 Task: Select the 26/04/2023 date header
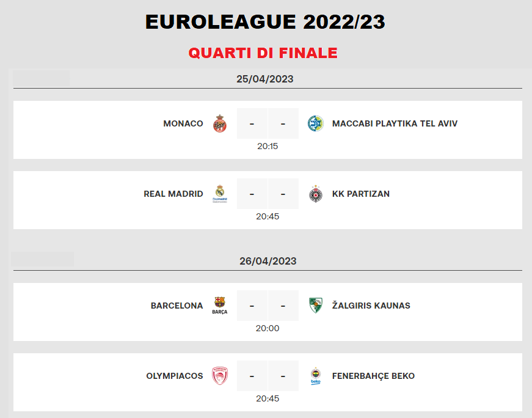(268, 261)
